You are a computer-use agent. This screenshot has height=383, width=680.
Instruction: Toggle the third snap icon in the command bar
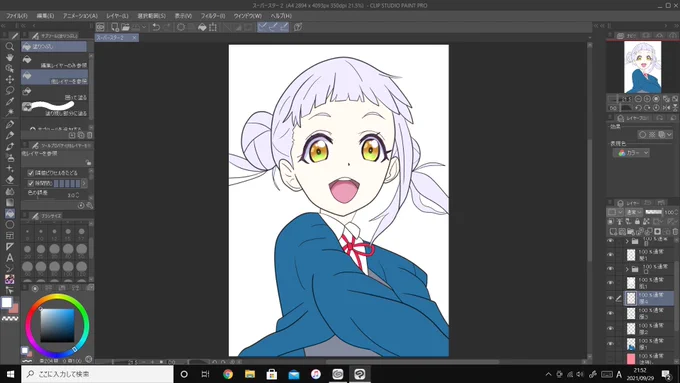click(284, 27)
